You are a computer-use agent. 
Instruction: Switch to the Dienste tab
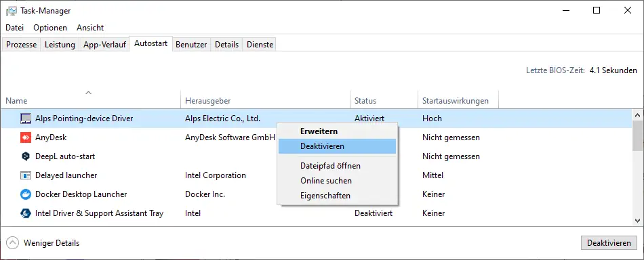[x=260, y=45]
